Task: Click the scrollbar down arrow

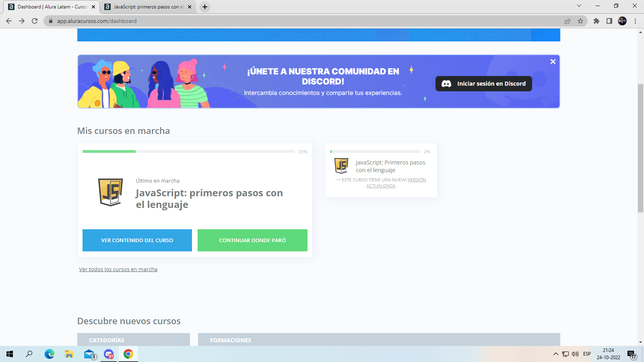Action: click(x=640, y=342)
